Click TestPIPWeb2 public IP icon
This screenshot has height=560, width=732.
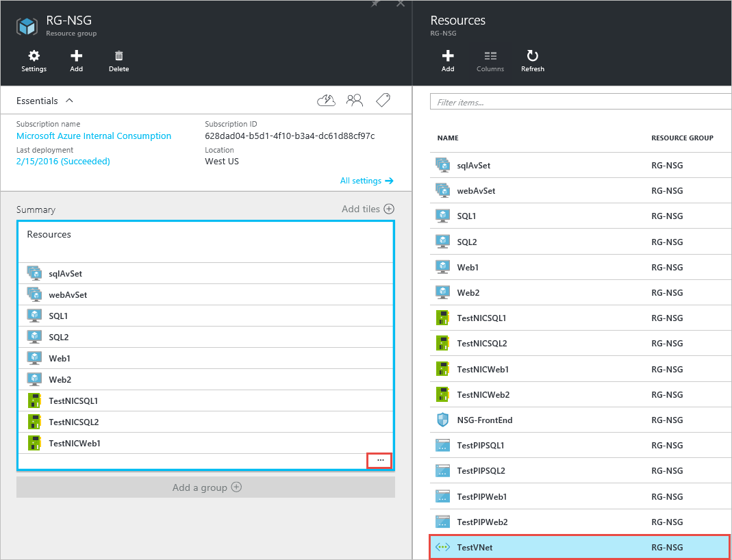442,522
